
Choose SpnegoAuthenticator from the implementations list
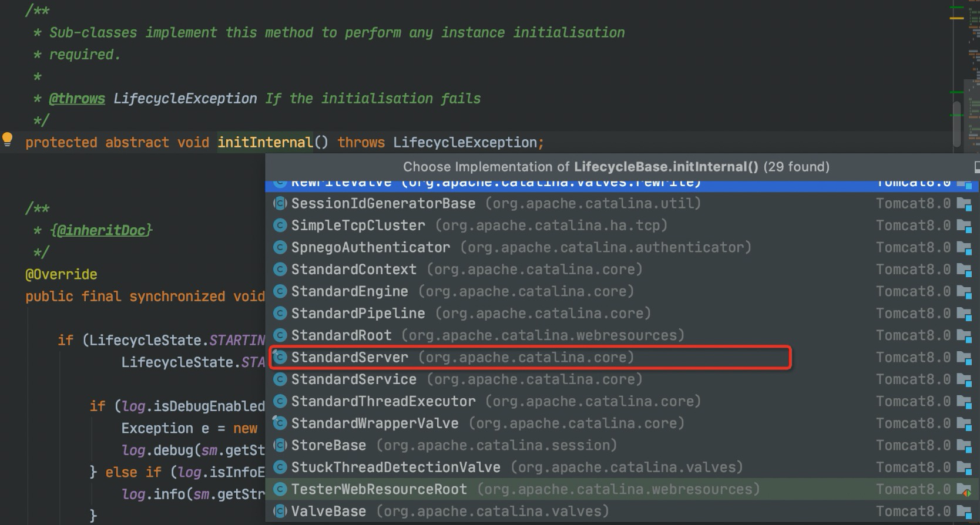[623, 247]
